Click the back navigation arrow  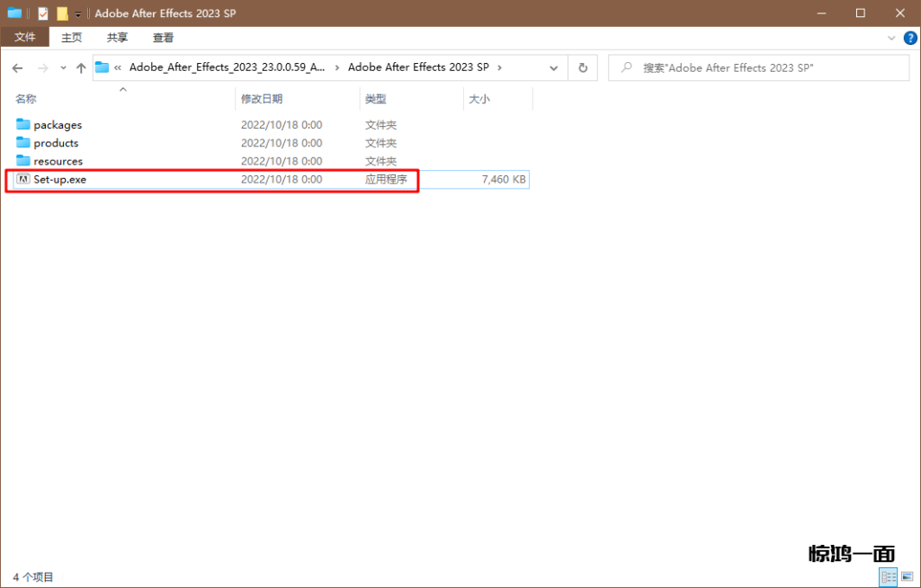(x=18, y=68)
